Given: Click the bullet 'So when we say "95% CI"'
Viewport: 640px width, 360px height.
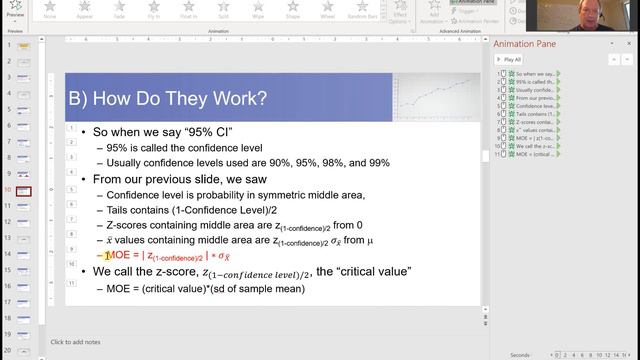Looking at the screenshot, I should [162, 132].
